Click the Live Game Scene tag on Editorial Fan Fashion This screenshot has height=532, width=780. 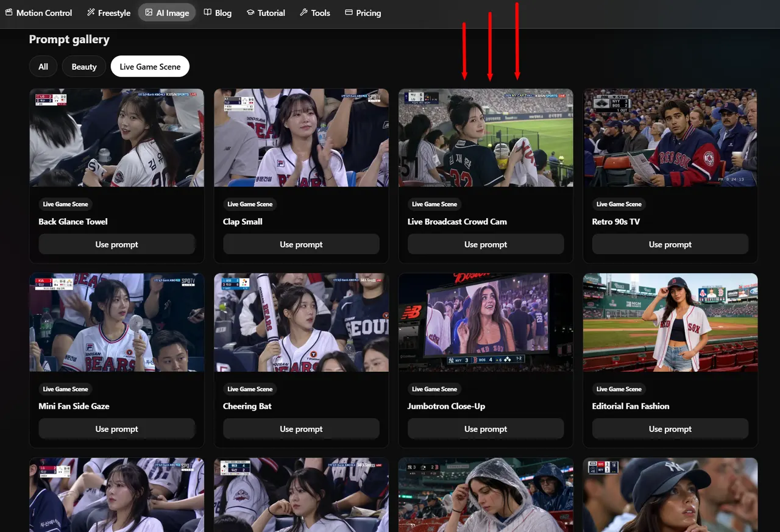click(x=619, y=389)
